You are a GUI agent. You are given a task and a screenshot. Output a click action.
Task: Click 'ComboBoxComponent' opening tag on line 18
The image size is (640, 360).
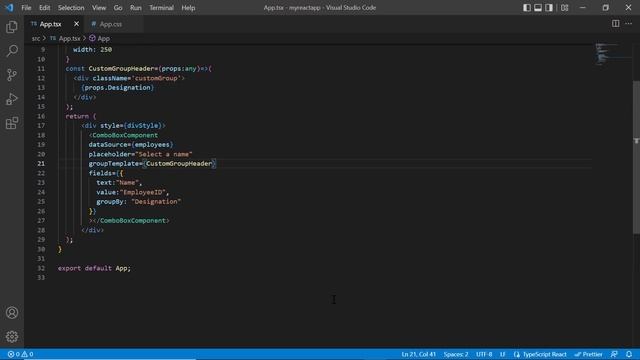pyautogui.click(x=125, y=135)
